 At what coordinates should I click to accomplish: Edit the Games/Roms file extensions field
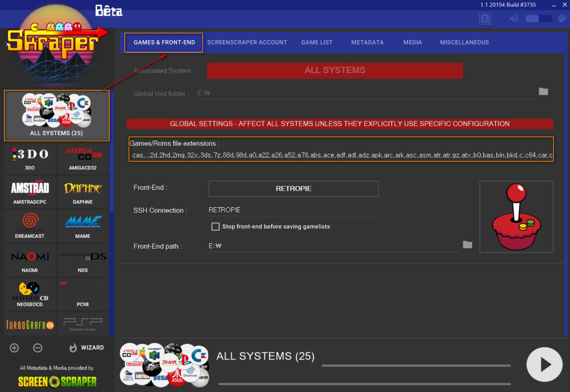coord(341,155)
